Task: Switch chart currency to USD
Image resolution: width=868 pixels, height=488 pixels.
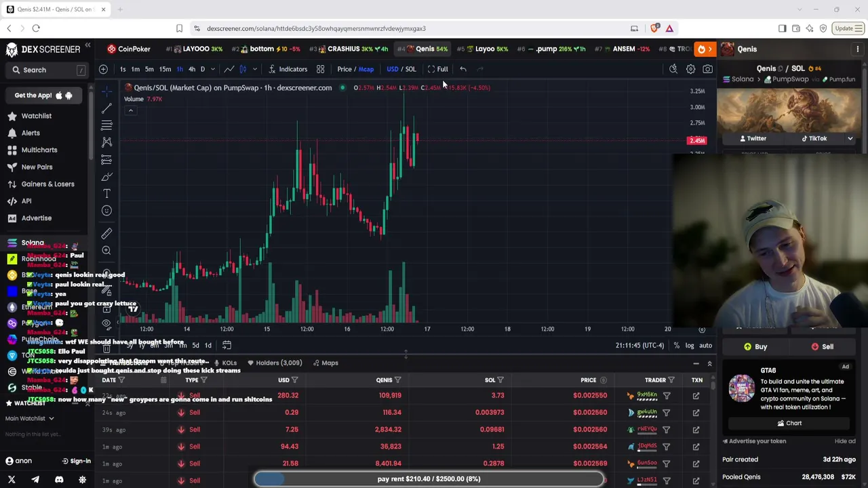Action: point(393,69)
